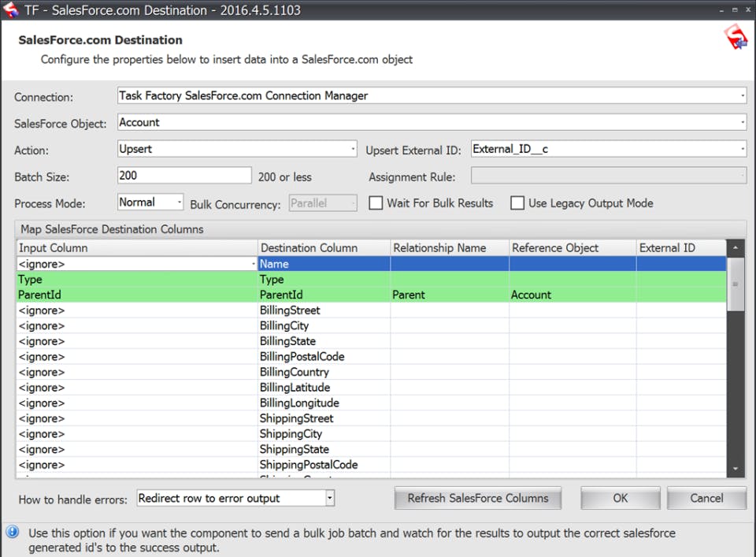Click the Type input column cell
The image size is (756, 557).
point(137,279)
